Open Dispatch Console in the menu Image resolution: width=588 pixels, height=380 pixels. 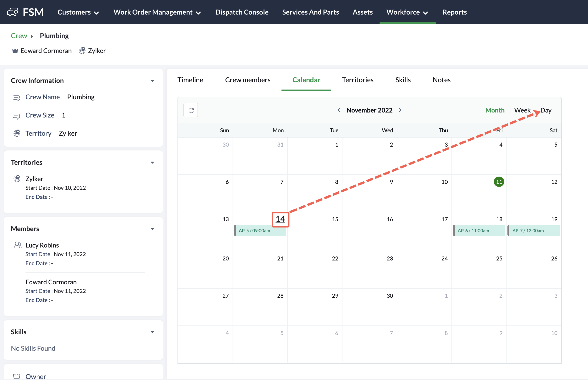click(242, 12)
